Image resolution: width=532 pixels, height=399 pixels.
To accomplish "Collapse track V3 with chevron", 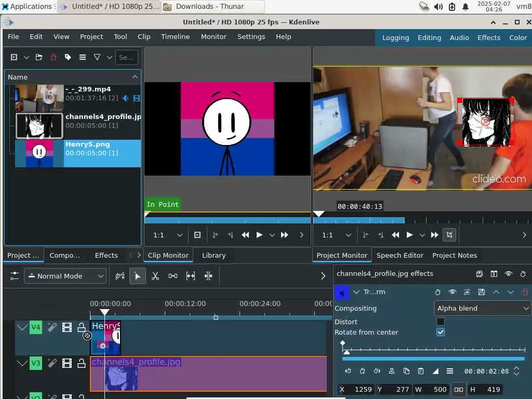I will [x=22, y=363].
